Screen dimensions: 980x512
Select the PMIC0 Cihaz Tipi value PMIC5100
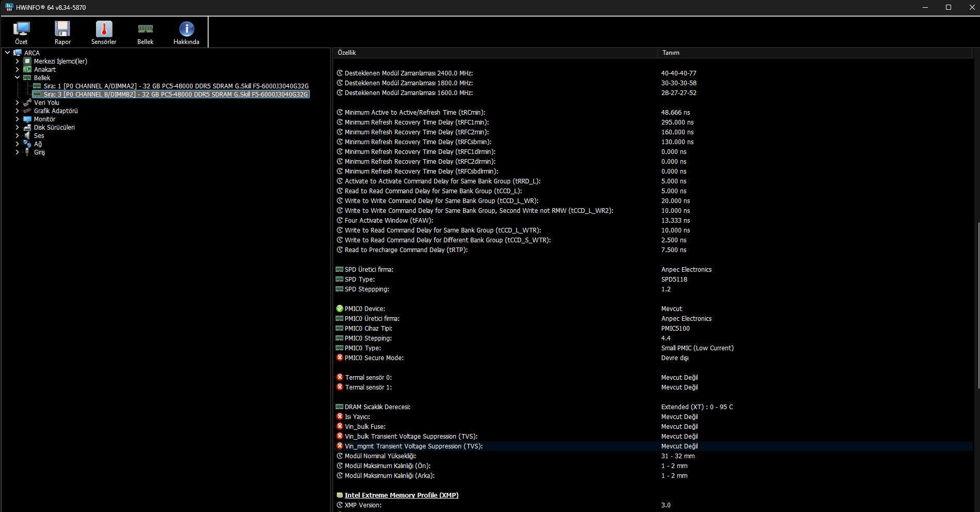(x=675, y=328)
